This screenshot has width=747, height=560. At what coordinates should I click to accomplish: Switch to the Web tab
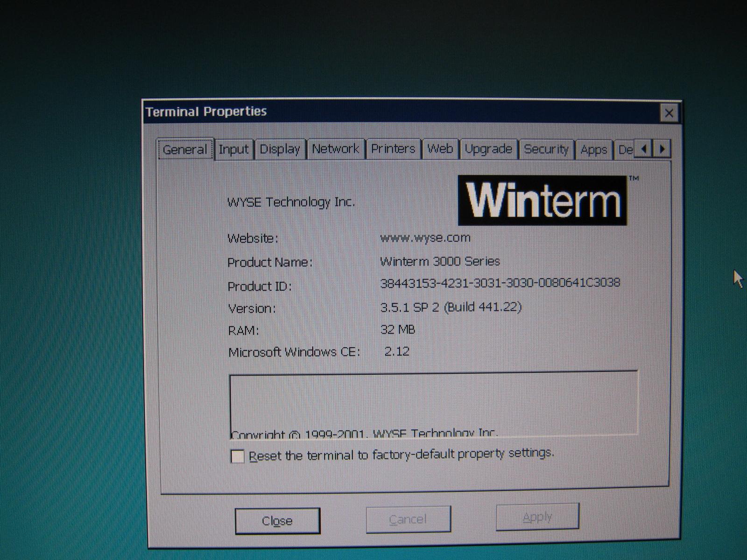pos(440,149)
